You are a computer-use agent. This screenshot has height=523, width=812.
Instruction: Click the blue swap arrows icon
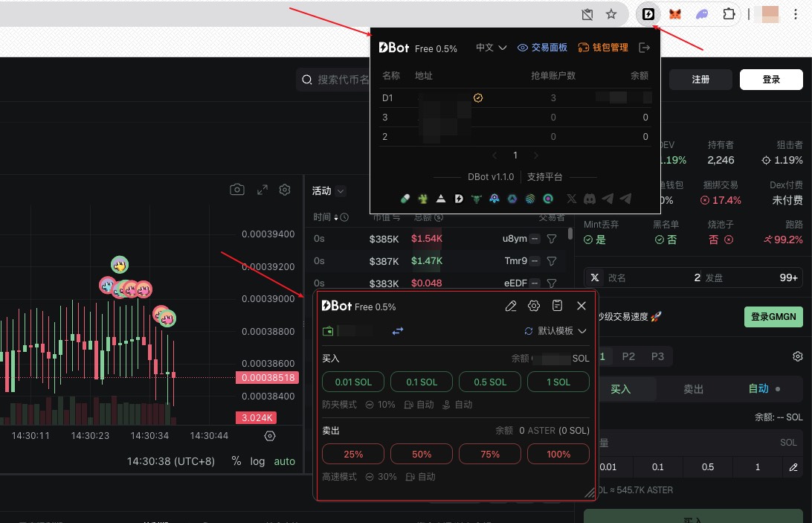[x=398, y=331]
